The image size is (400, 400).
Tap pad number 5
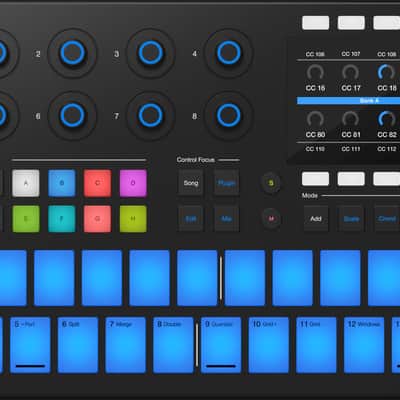[x=30, y=345]
